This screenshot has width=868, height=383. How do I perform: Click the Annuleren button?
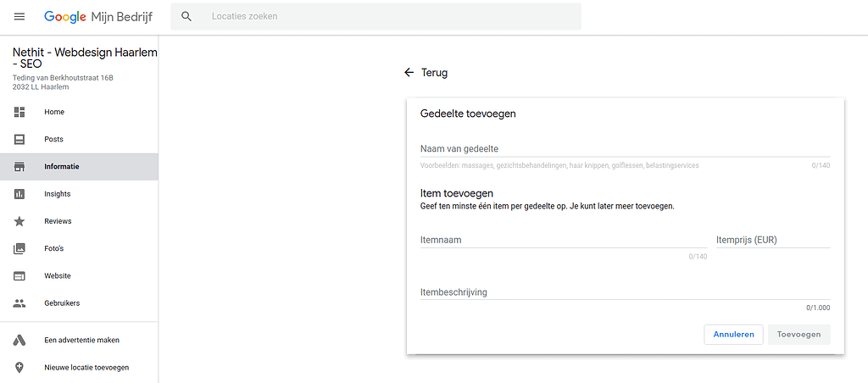733,335
